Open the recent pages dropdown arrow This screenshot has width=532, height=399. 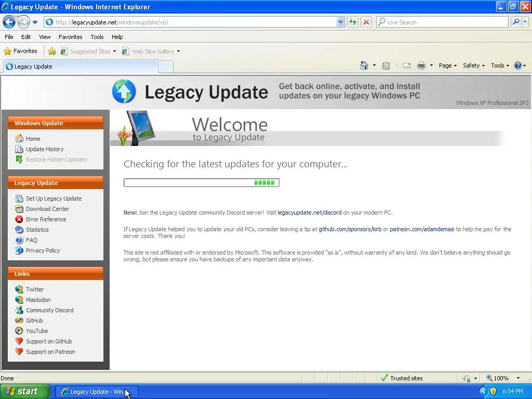pyautogui.click(x=35, y=22)
